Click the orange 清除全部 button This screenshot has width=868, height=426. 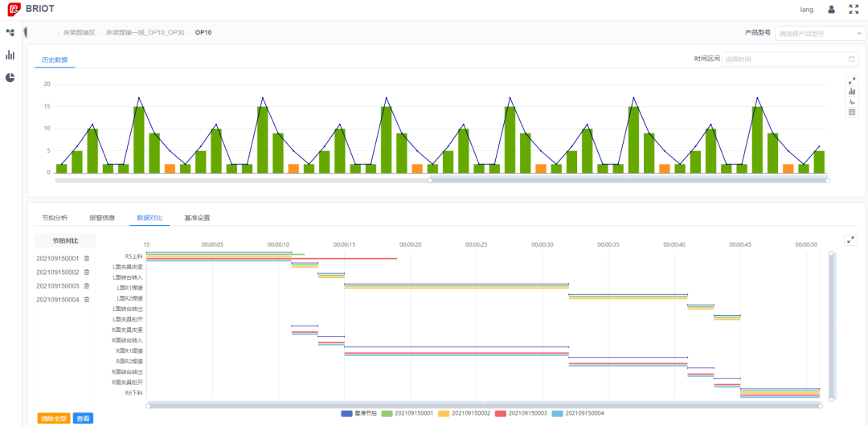53,418
